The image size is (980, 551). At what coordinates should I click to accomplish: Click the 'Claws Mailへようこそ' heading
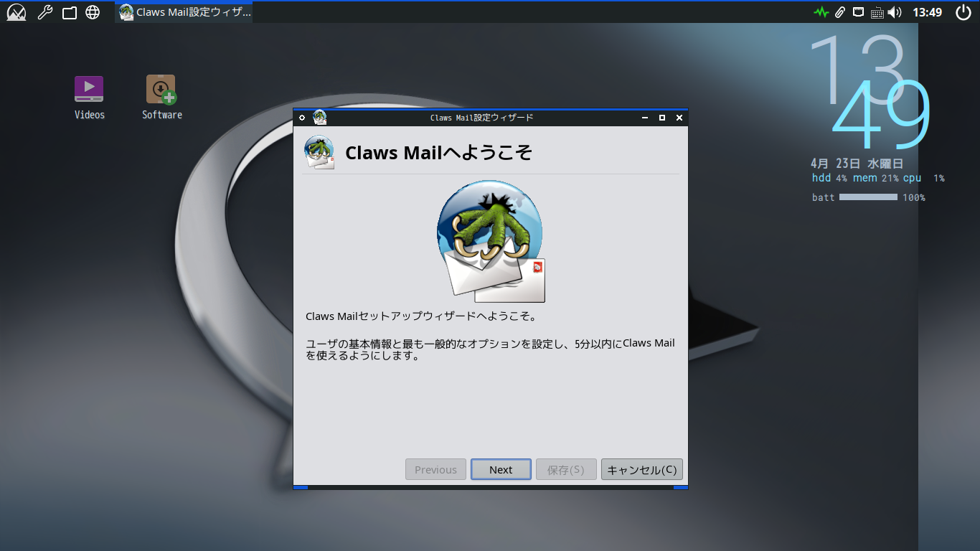click(438, 153)
